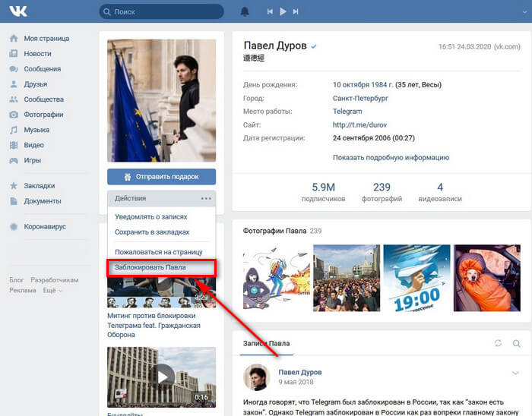Viewport: 532px width, 416px height.
Task: Click the group icon beside Сообщества
Action: (14, 99)
